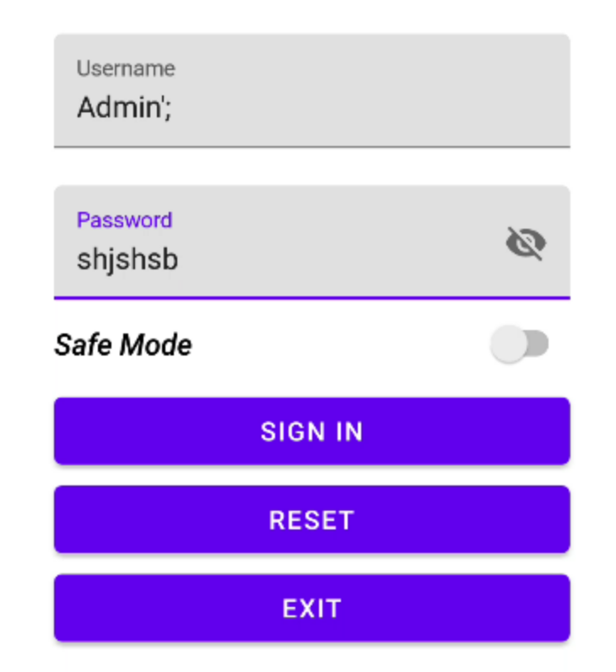Click the blank space between "shjshsb" and the eye icon

341,260
